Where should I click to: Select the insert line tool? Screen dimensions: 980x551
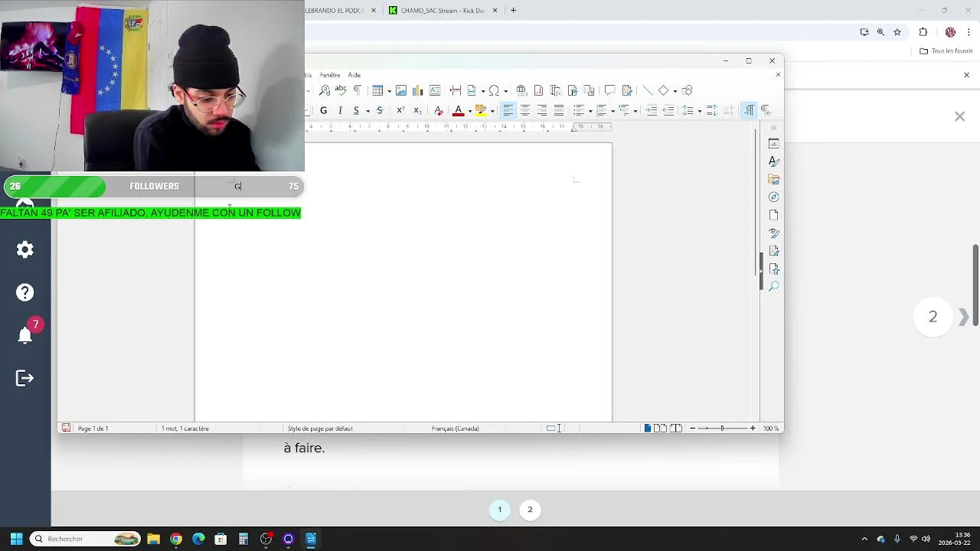click(647, 90)
